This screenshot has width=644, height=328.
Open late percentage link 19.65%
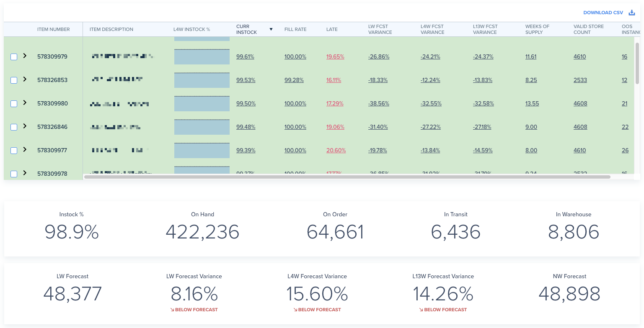pyautogui.click(x=335, y=56)
